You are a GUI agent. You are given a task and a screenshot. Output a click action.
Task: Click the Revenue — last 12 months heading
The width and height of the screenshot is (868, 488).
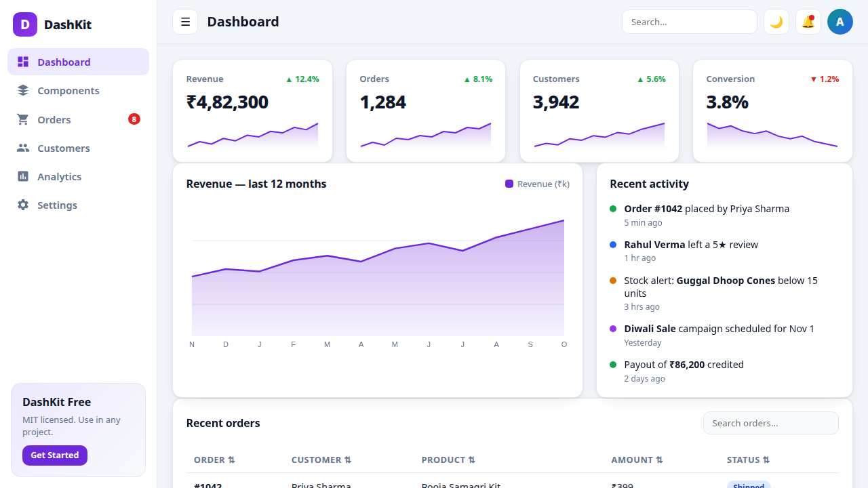click(256, 184)
